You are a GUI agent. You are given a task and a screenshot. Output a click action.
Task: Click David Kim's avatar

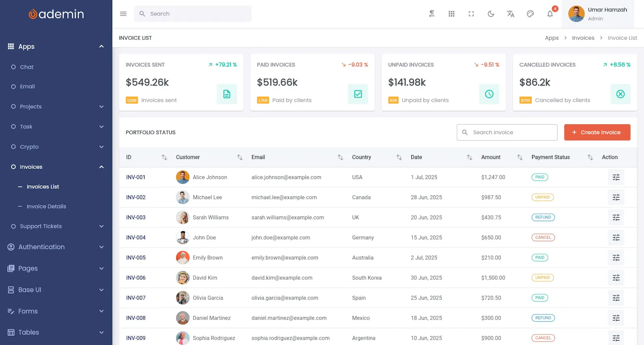tap(183, 278)
